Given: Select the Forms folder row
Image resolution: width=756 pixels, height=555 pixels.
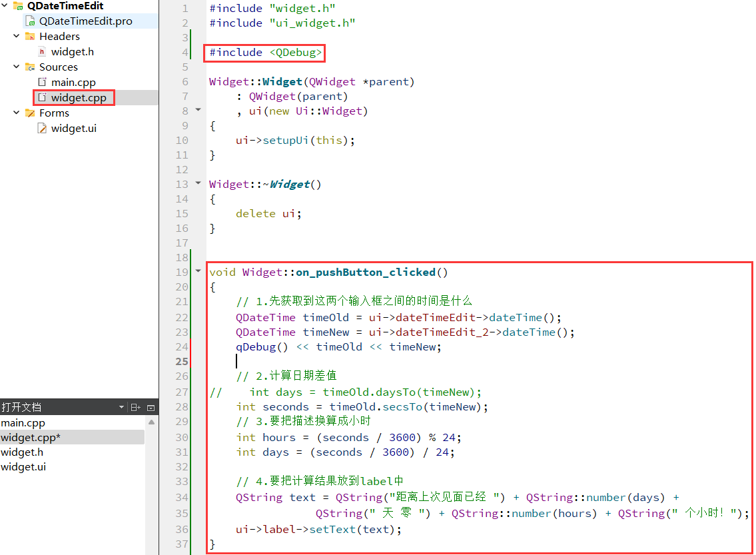Looking at the screenshot, I should 54,113.
